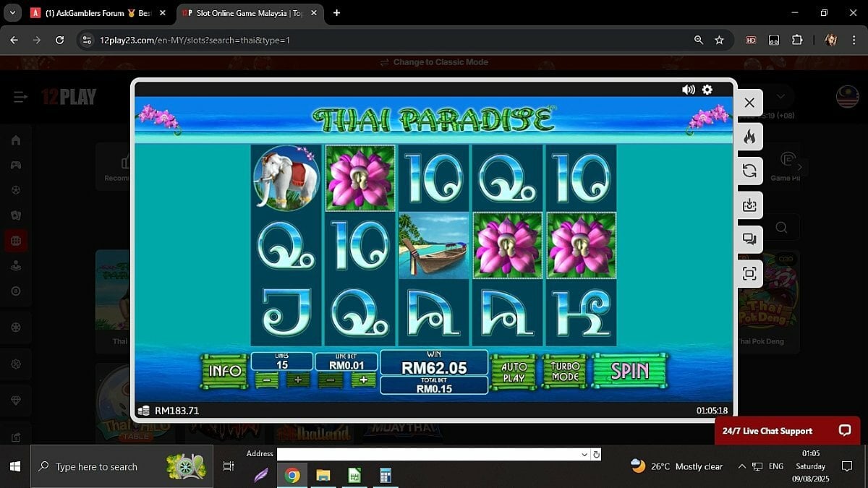The width and height of the screenshot is (868, 488).
Task: Bookmark this page with the star
Action: 719,40
